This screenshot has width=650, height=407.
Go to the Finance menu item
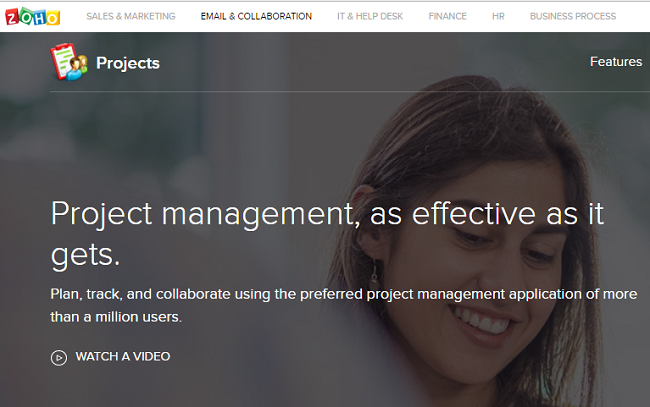[447, 16]
